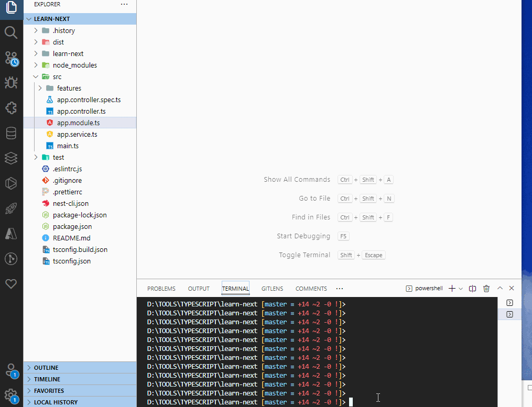This screenshot has height=407, width=532.
Task: Expand the OUTLINE section
Action: (80, 368)
